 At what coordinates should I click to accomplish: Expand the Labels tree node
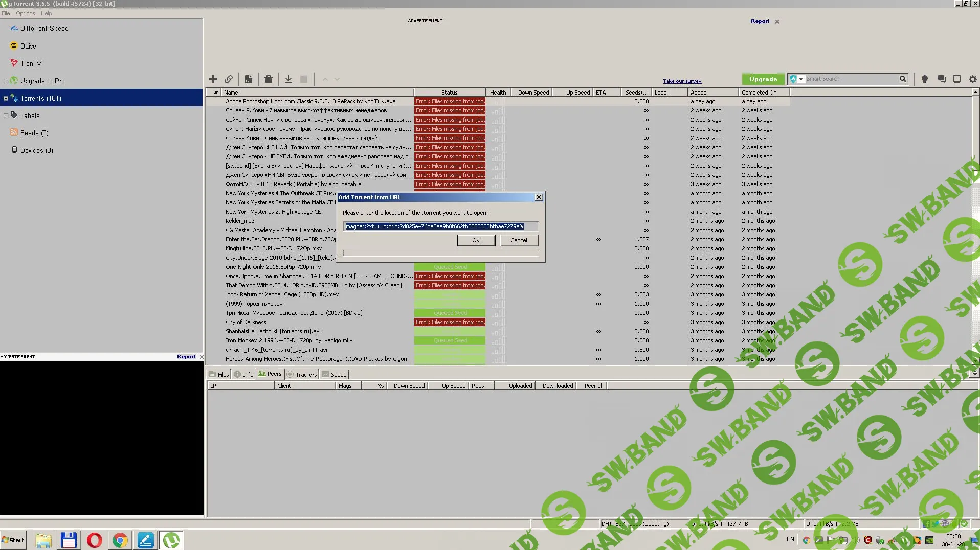pyautogui.click(x=6, y=116)
